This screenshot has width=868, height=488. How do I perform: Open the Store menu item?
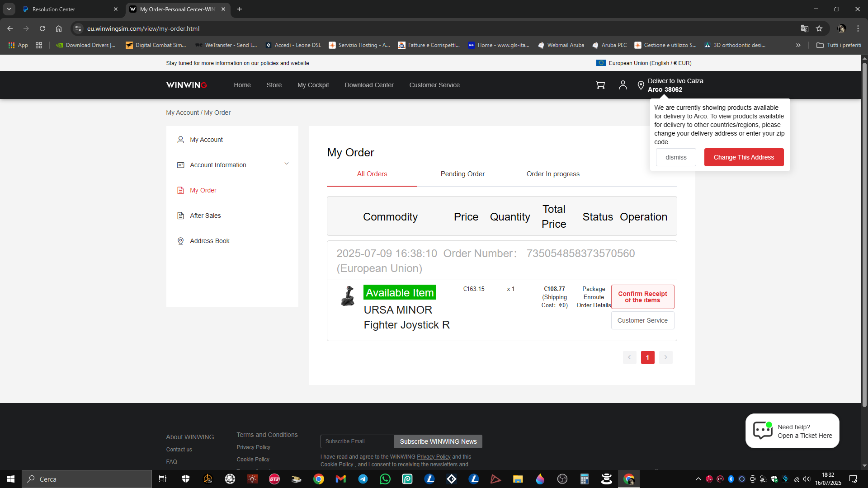[274, 85]
